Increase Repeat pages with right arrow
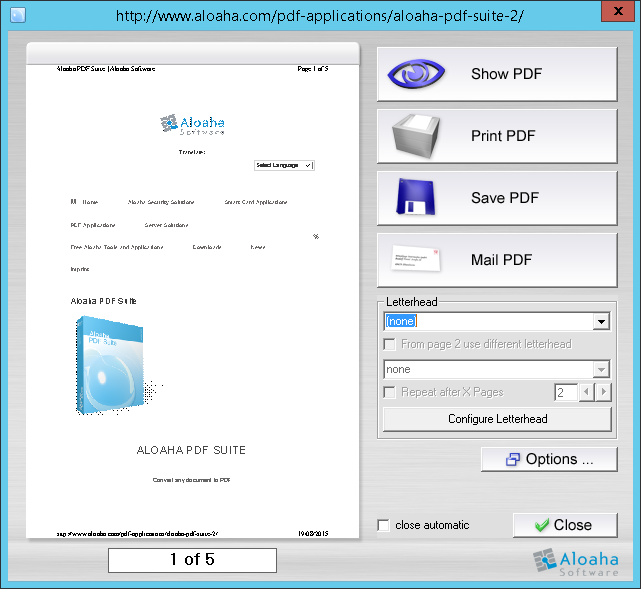The image size is (641, 589). coord(603,392)
